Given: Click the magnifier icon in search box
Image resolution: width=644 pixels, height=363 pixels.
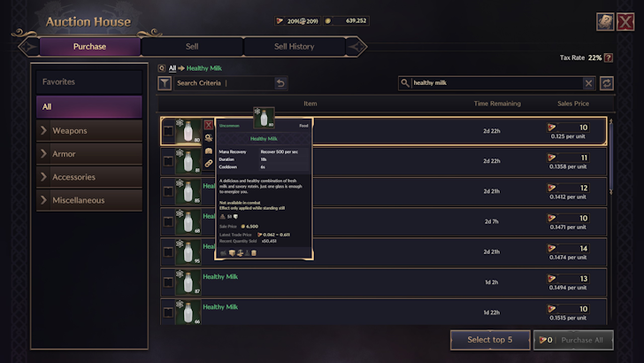Looking at the screenshot, I should (x=406, y=83).
